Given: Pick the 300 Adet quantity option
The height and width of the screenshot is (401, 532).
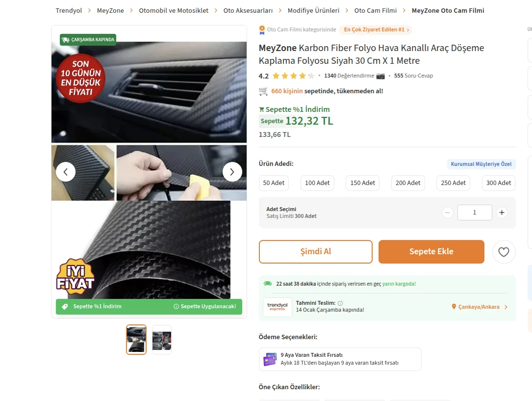Looking at the screenshot, I should point(499,183).
